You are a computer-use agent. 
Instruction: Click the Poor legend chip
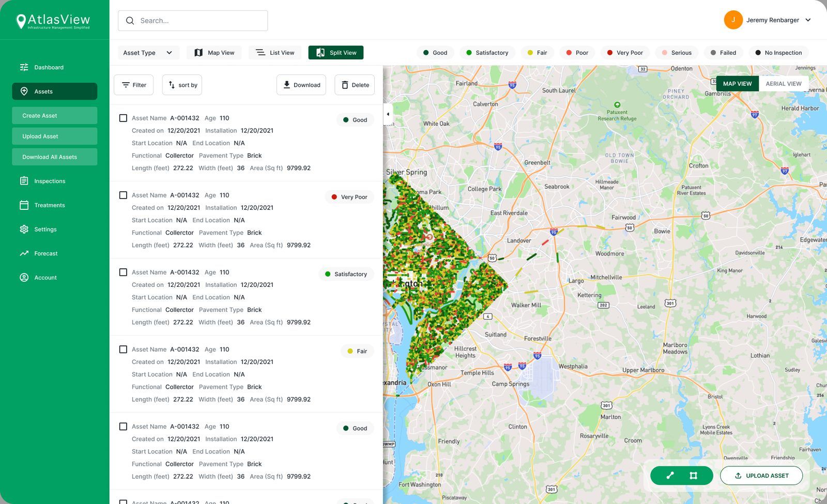pos(577,53)
